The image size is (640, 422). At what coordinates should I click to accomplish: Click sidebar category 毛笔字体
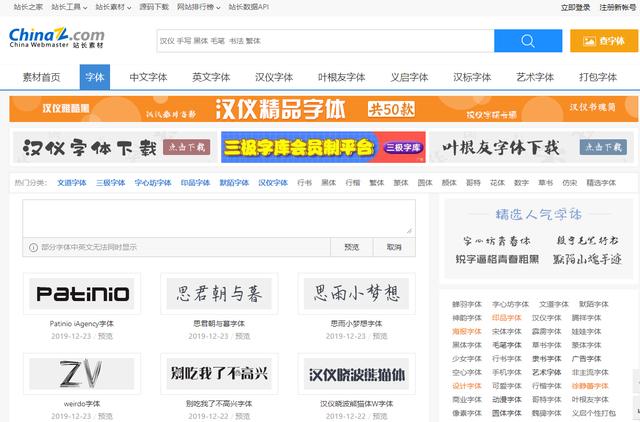[x=507, y=345]
